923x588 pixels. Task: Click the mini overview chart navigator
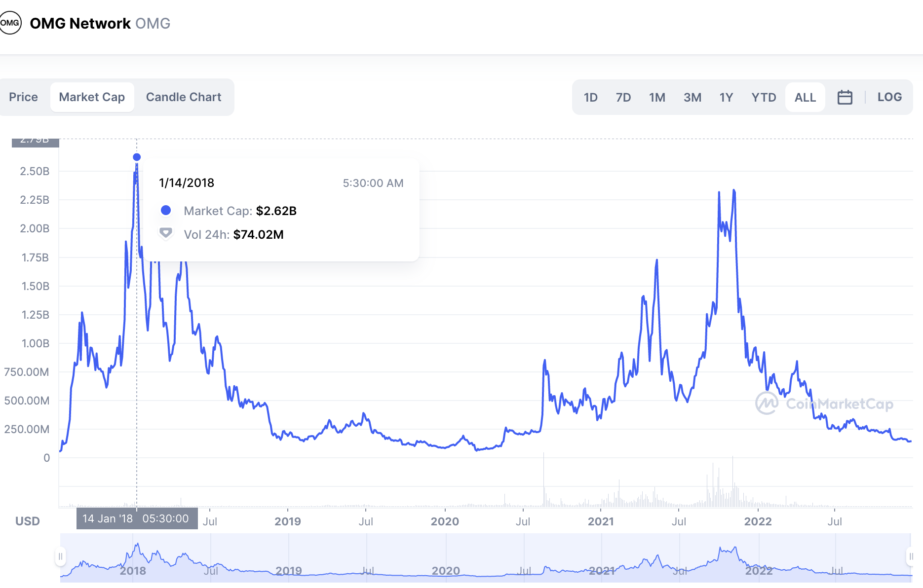click(x=486, y=557)
